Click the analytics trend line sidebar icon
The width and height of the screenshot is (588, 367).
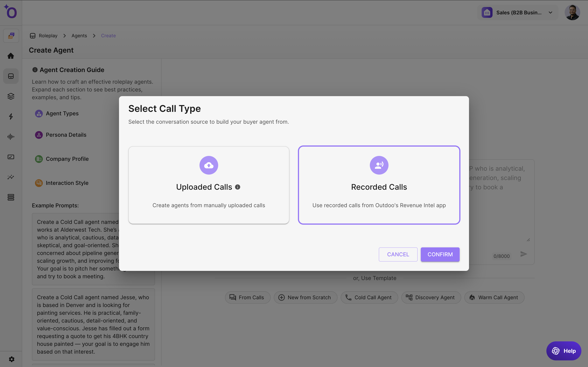(11, 177)
